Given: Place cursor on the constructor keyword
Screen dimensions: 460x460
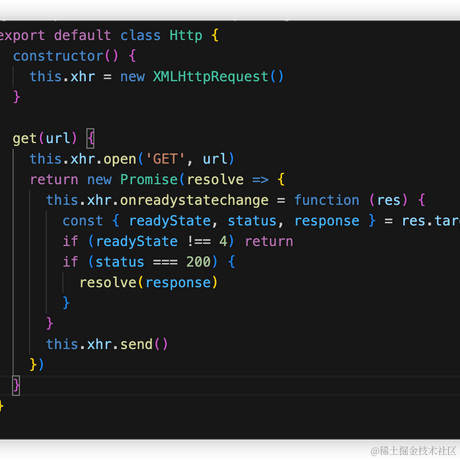Looking at the screenshot, I should (58, 56).
